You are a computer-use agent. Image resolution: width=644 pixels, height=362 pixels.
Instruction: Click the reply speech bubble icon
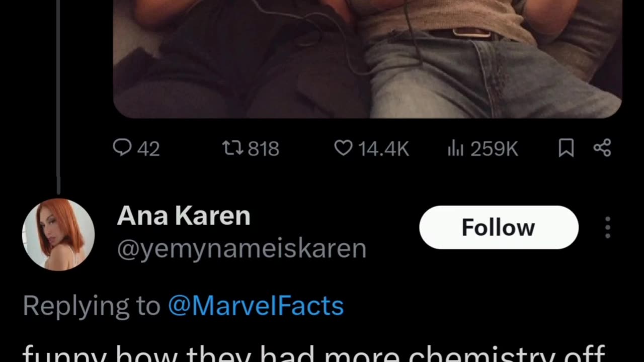(x=122, y=148)
